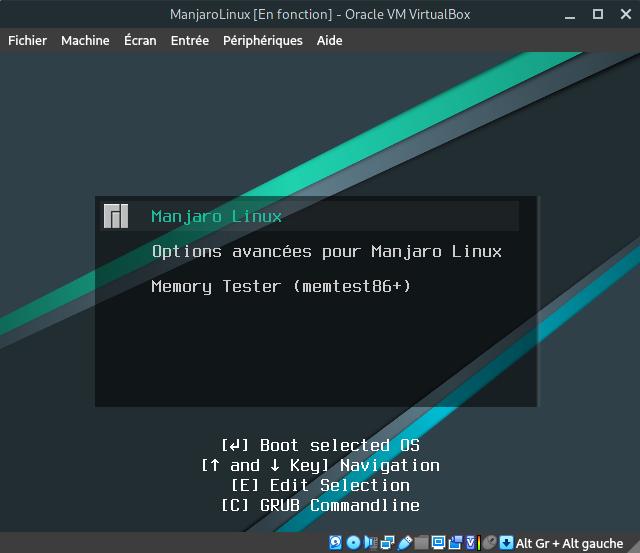Screen dimensions: 640x553
Task: Click the Manjaro logo icon in GRUB menu
Action: pyautogui.click(x=116, y=216)
